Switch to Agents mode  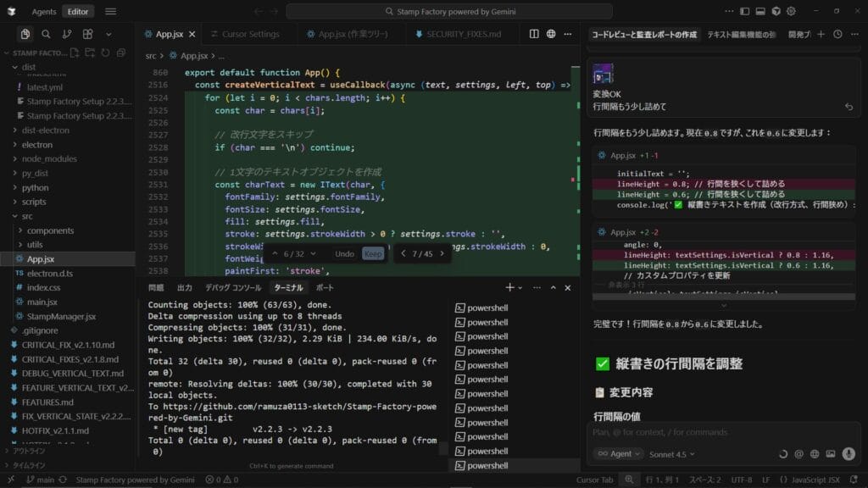click(43, 12)
